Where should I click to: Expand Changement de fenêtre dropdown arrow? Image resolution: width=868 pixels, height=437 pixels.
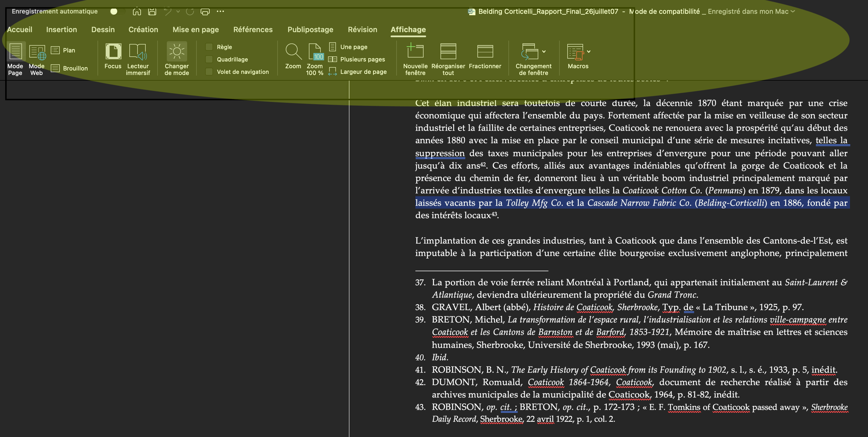544,52
